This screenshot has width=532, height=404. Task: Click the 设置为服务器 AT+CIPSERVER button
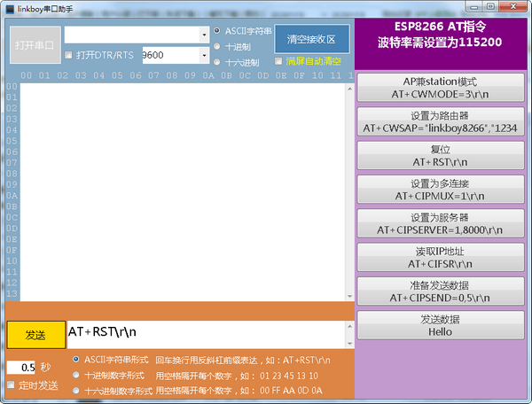(x=441, y=224)
